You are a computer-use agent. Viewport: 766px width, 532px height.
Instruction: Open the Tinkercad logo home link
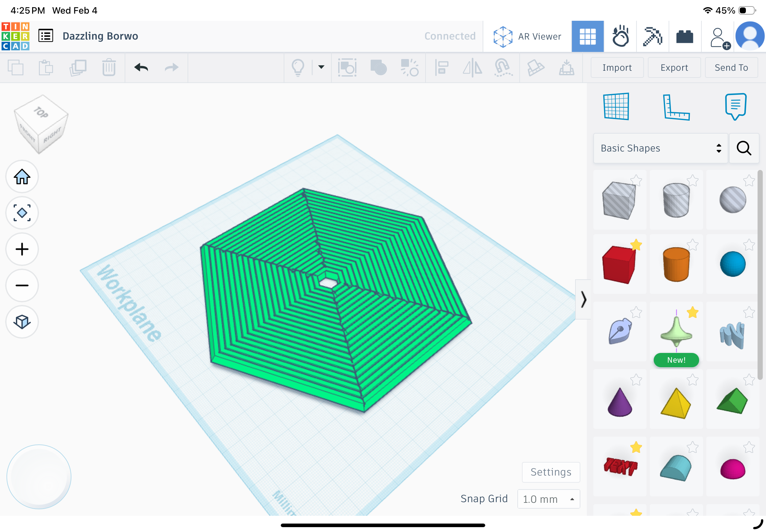[x=15, y=36]
